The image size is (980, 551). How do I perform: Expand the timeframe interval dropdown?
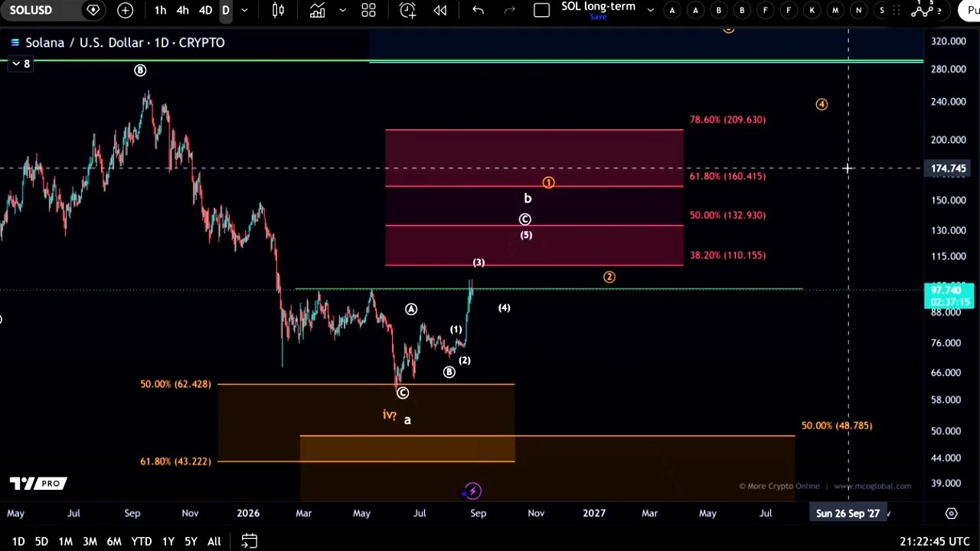coord(244,10)
